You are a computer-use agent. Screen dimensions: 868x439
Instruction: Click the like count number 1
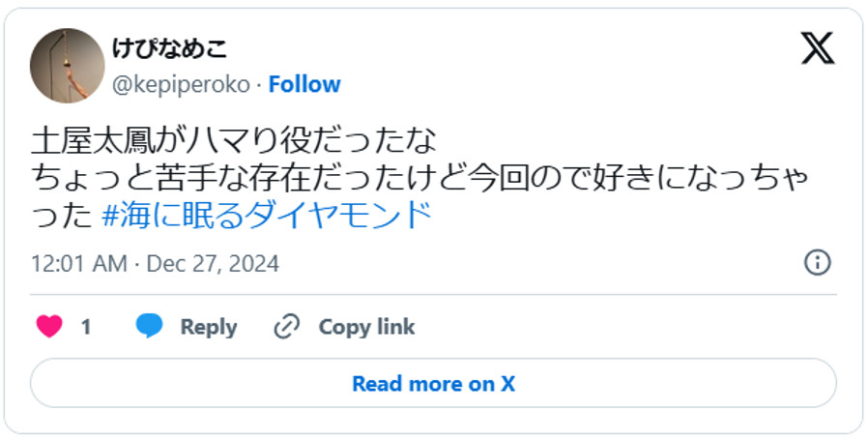[x=86, y=327]
